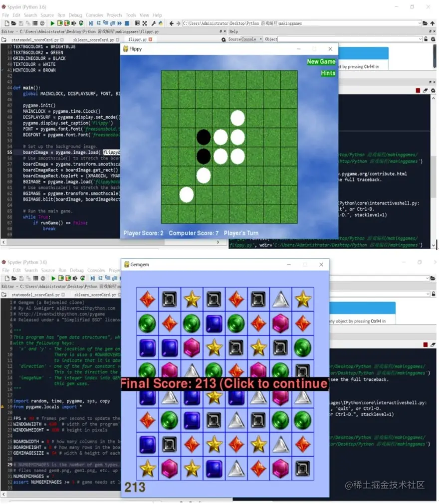Toggle lock icon in Spyder behind Gemgem
This screenshot has height=504, width=439.
[x=433, y=294]
